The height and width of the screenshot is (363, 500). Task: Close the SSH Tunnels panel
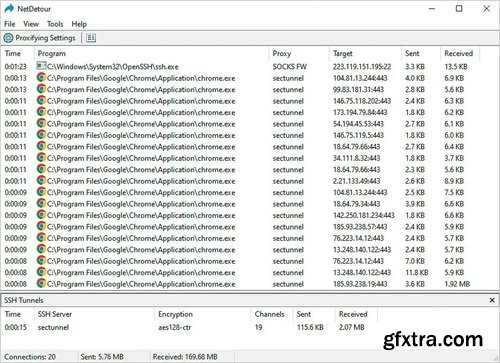pyautogui.click(x=492, y=300)
